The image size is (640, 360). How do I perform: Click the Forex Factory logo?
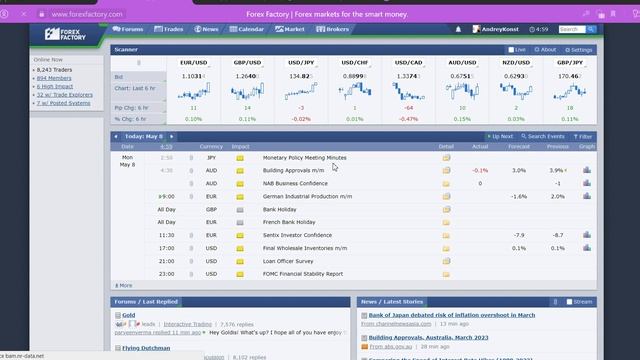click(65, 34)
